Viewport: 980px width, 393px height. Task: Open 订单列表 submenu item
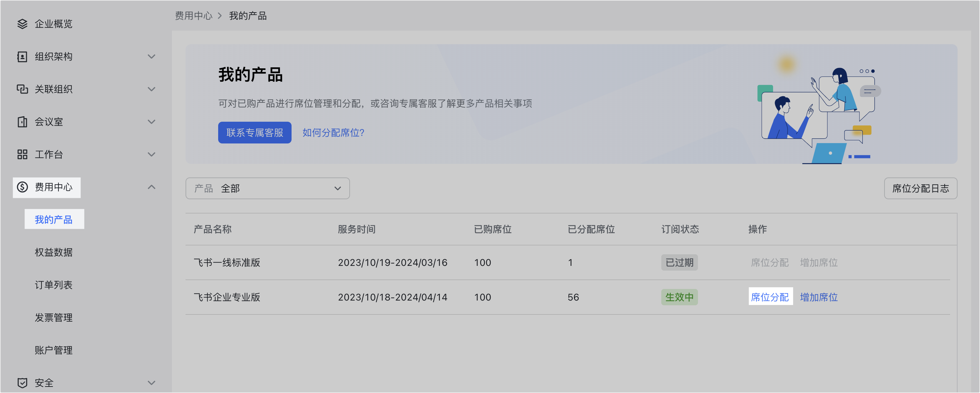54,285
